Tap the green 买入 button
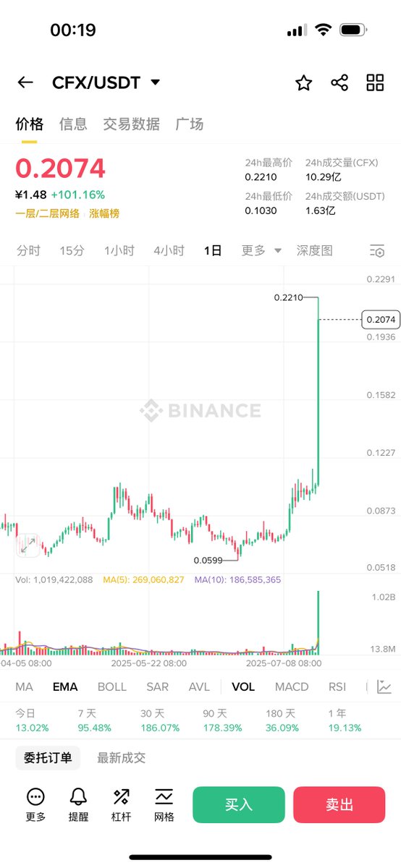The height and width of the screenshot is (868, 401). coord(239,805)
